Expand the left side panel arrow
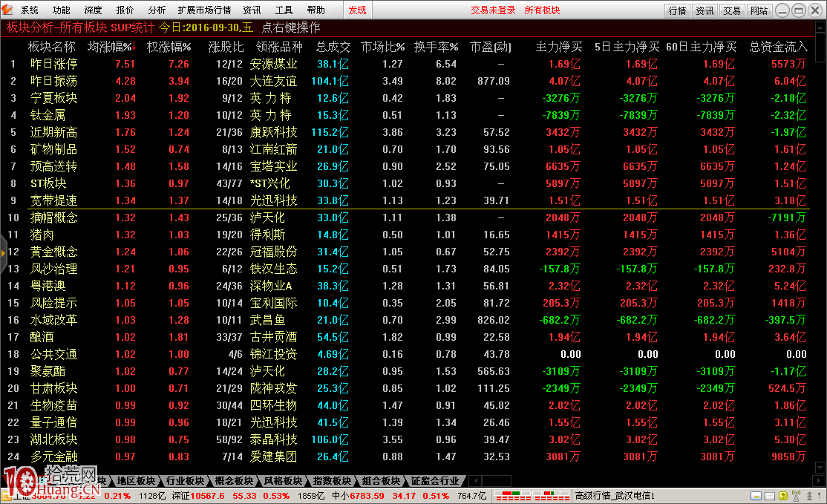This screenshot has width=827, height=504. click(x=3, y=253)
